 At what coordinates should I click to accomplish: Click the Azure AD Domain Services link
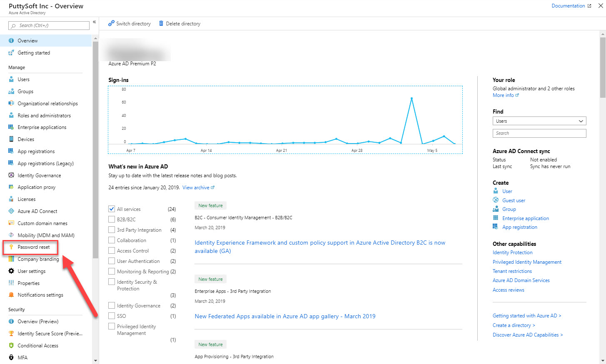click(x=521, y=280)
